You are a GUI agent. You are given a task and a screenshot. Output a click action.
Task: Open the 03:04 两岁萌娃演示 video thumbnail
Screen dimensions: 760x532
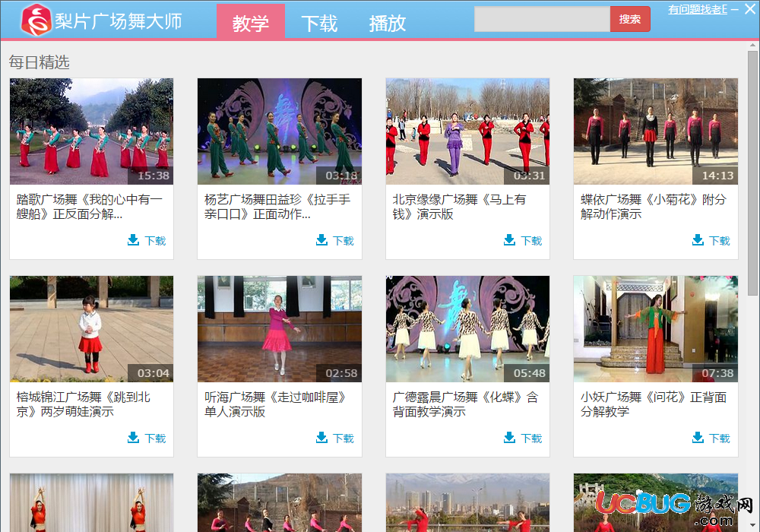click(91, 329)
